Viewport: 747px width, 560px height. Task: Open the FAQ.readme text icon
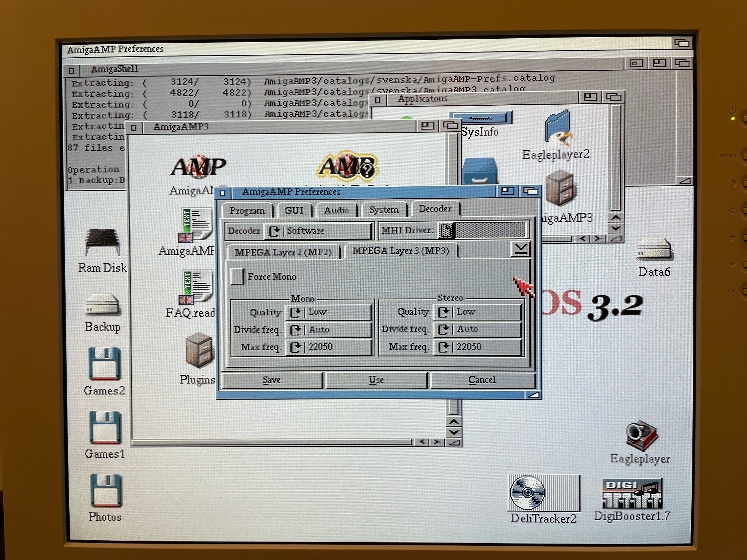click(196, 288)
